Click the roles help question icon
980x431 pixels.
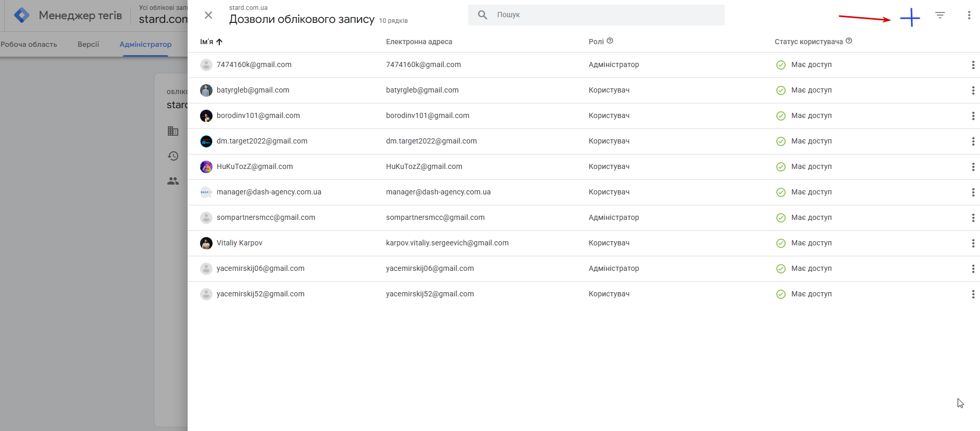(x=610, y=41)
